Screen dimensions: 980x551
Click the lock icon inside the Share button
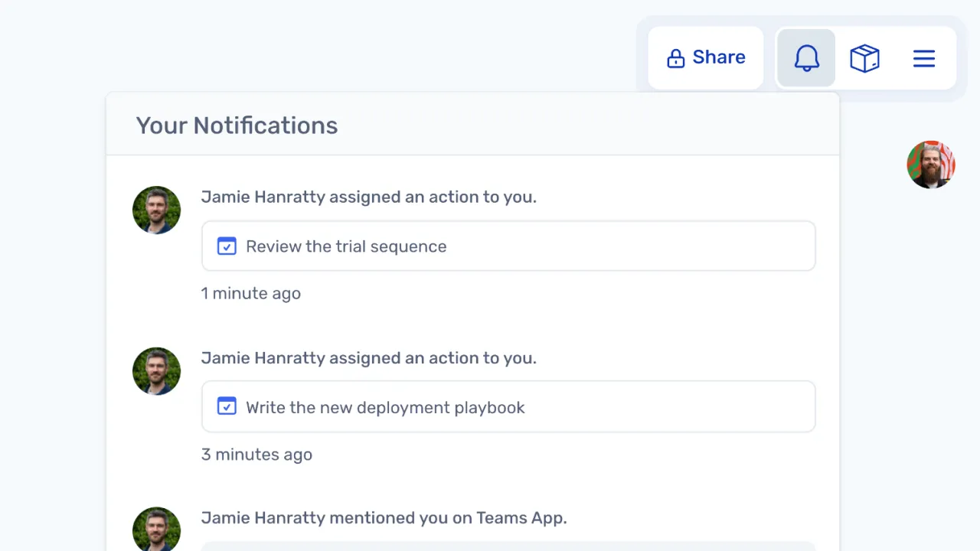[x=676, y=57]
